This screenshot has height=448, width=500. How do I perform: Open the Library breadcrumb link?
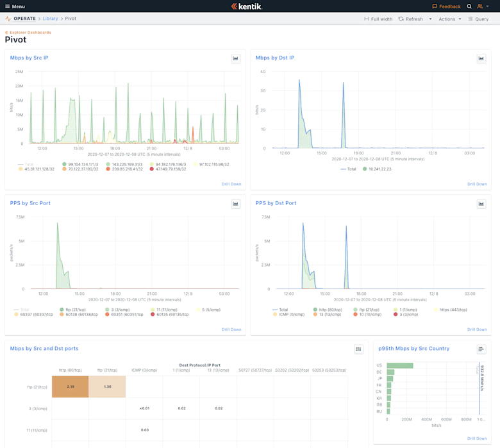tap(51, 19)
